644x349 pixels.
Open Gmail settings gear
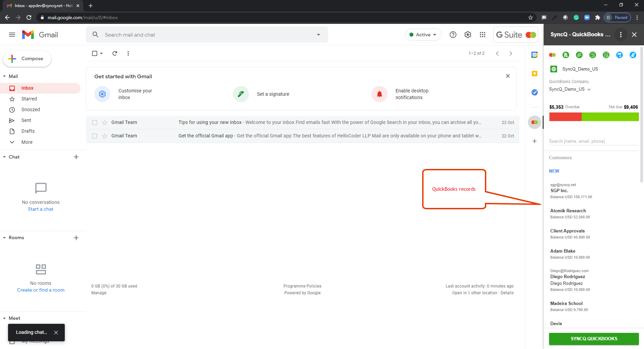[x=468, y=35]
